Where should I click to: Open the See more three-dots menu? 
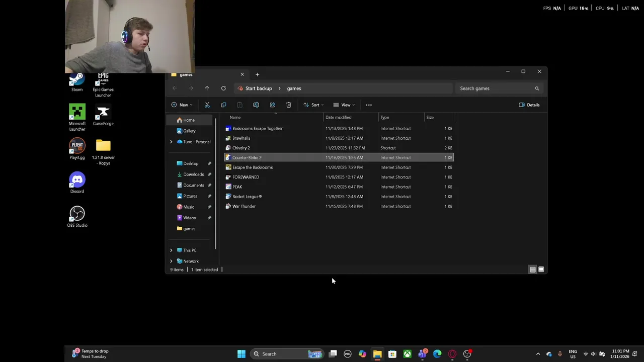(369, 105)
